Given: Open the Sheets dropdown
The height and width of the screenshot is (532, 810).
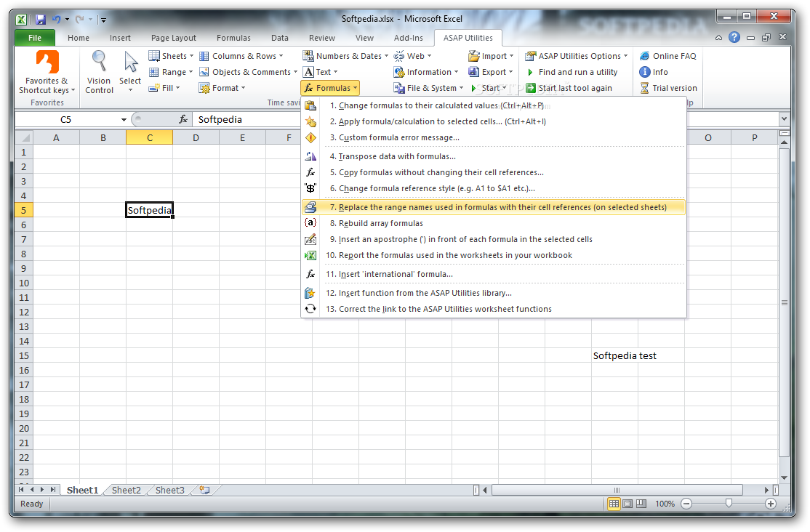Looking at the screenshot, I should (x=171, y=56).
